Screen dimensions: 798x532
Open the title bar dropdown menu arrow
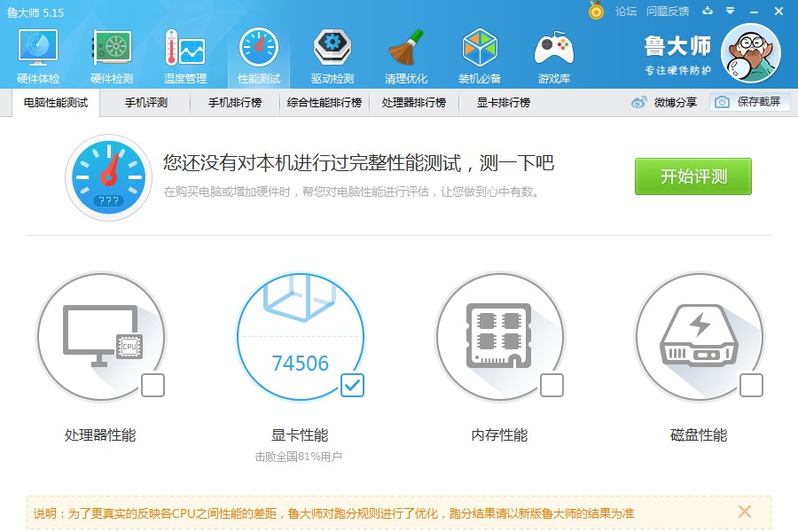(730, 11)
